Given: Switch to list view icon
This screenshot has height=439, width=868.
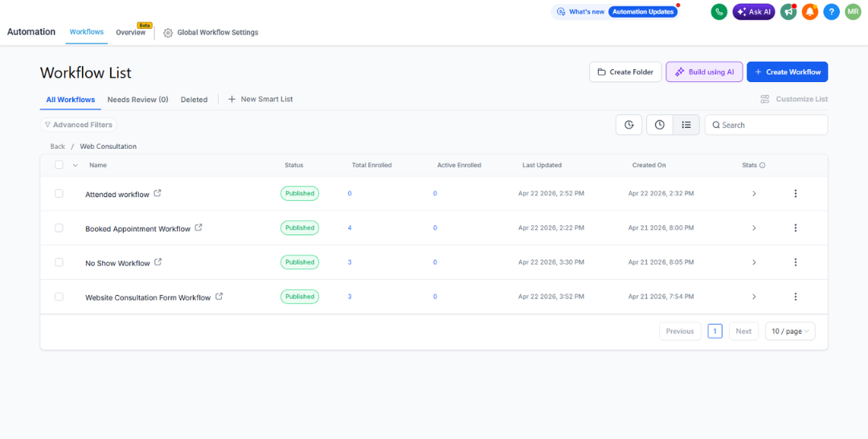Looking at the screenshot, I should 686,125.
